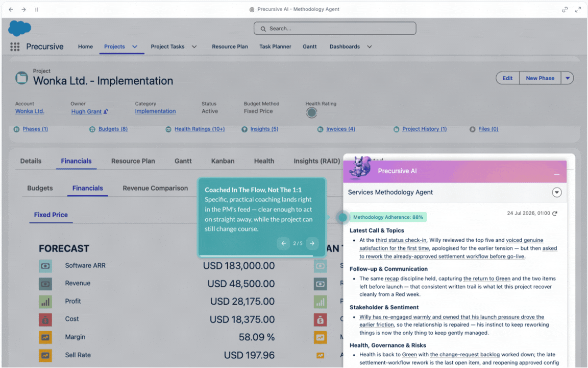Click the pause icon in the top bar

[x=36, y=9]
